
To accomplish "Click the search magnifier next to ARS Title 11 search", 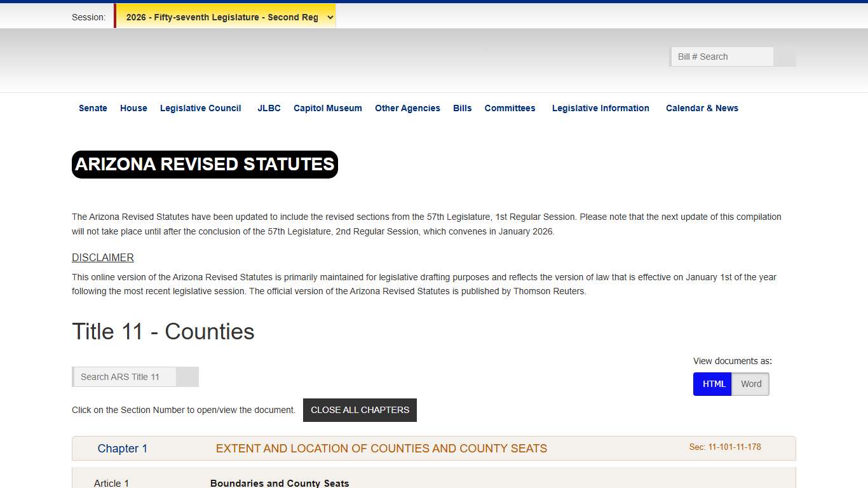I will (187, 377).
